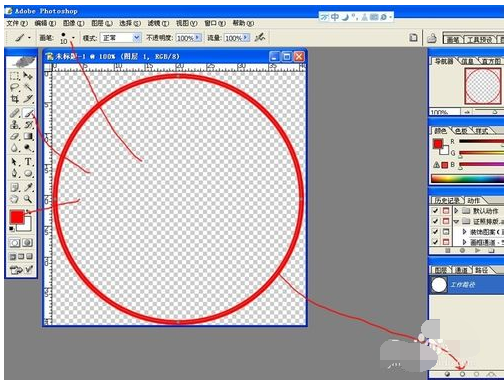Select the Magic Wand tool
Screen dimensions: 504x383
tap(28, 87)
